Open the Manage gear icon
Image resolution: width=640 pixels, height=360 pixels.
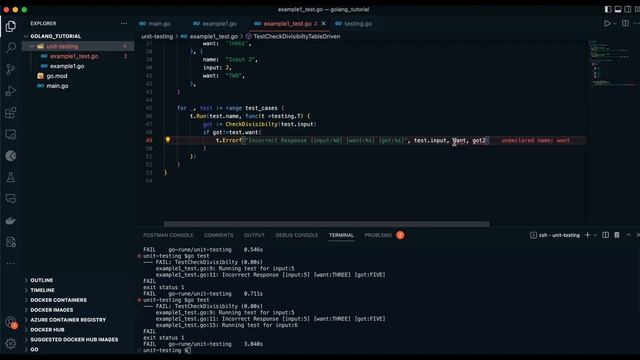point(11,344)
